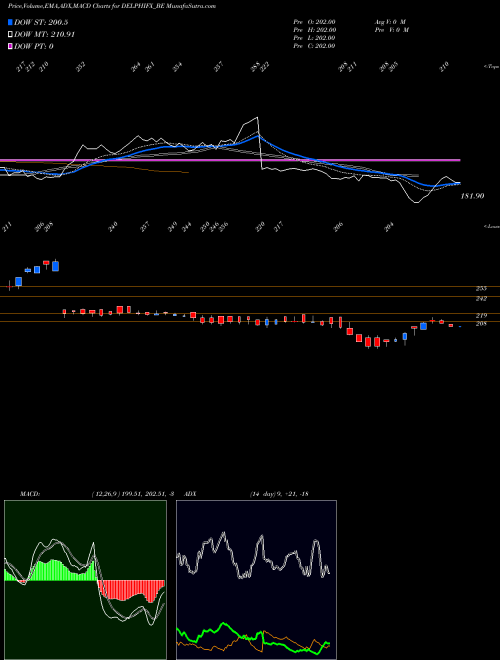Click the 'Pre V: 0 M' volume text

(x=391, y=30)
